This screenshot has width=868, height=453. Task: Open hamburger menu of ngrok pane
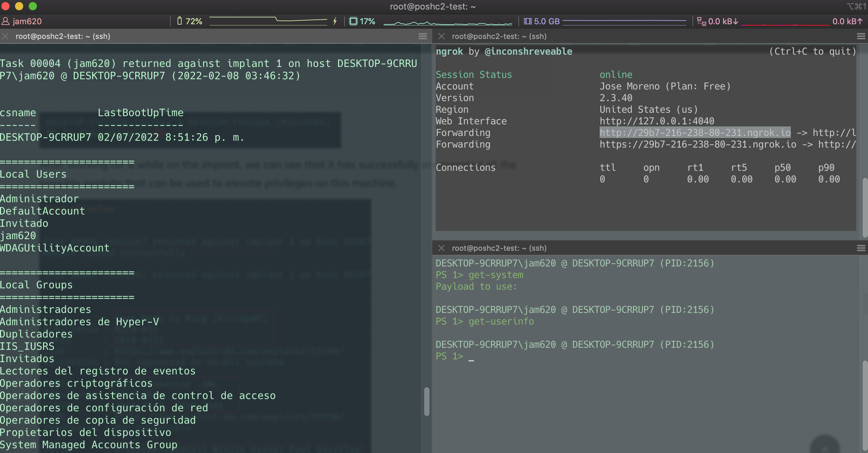pyautogui.click(x=861, y=36)
